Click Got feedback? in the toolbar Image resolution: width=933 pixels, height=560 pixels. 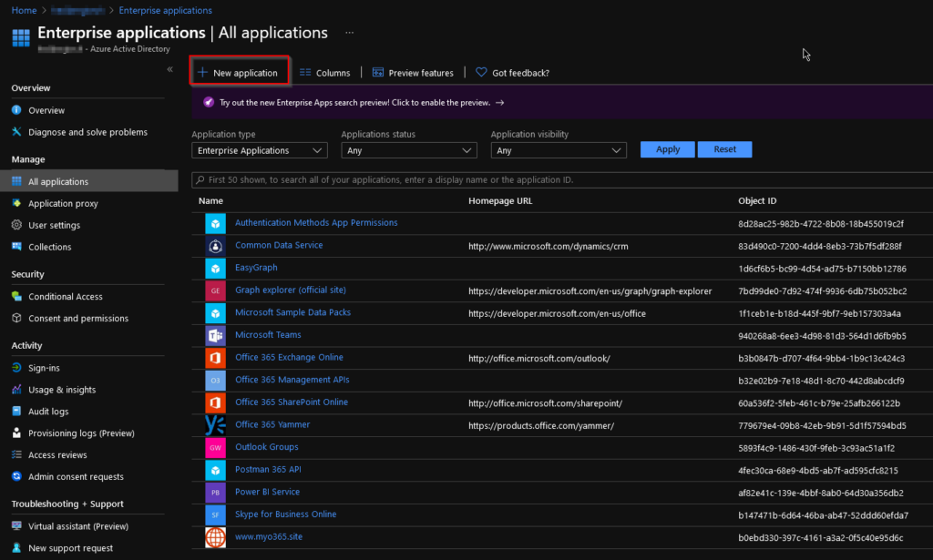point(512,73)
